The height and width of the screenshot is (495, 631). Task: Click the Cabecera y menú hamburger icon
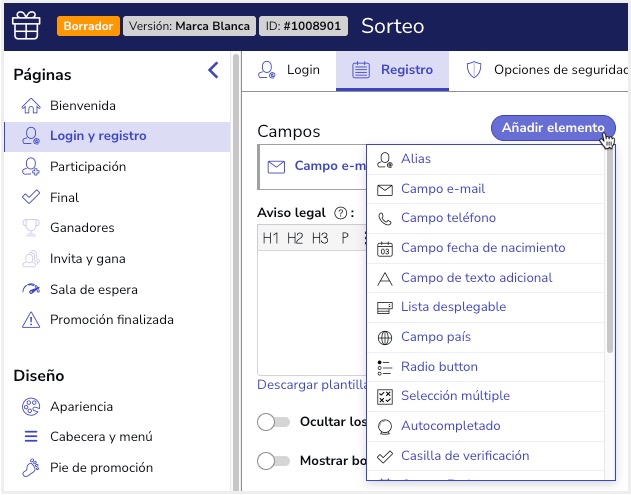tap(31, 437)
